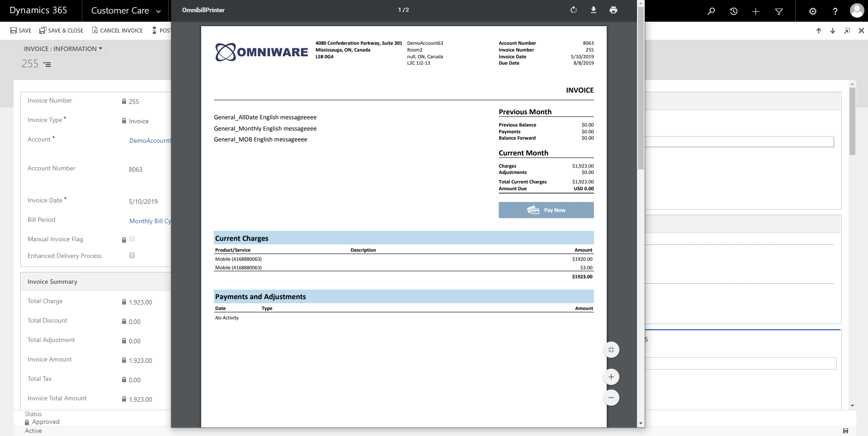The height and width of the screenshot is (436, 868).
Task: Click the form's right vertical scrollbar thumb
Action: [x=852, y=121]
